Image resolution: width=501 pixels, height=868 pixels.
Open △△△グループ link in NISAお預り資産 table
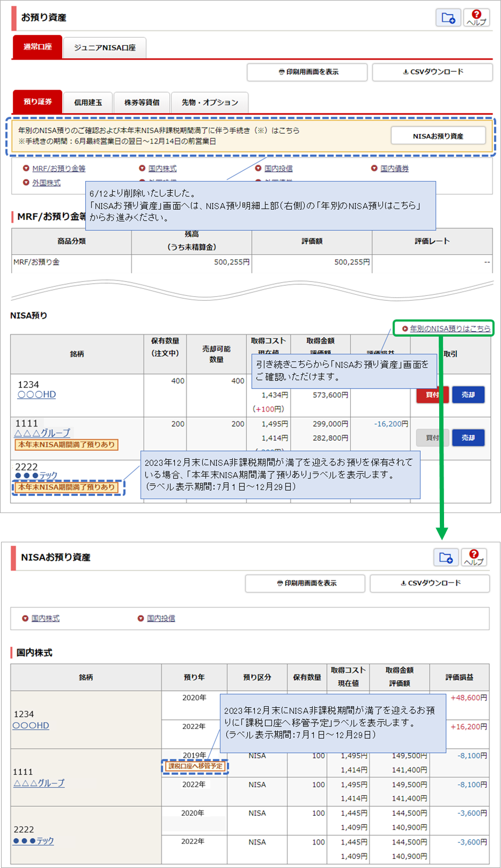(39, 783)
